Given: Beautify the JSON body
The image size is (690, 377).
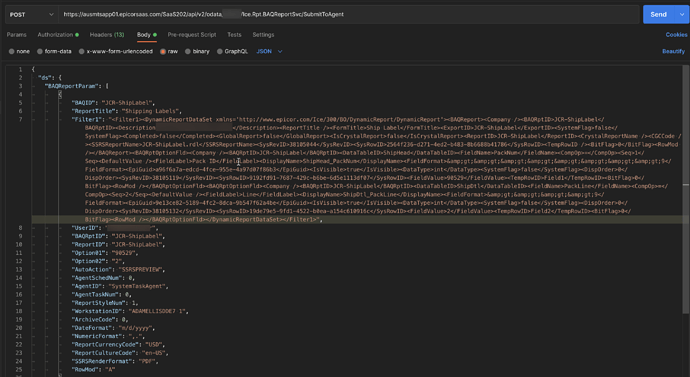Looking at the screenshot, I should point(673,51).
